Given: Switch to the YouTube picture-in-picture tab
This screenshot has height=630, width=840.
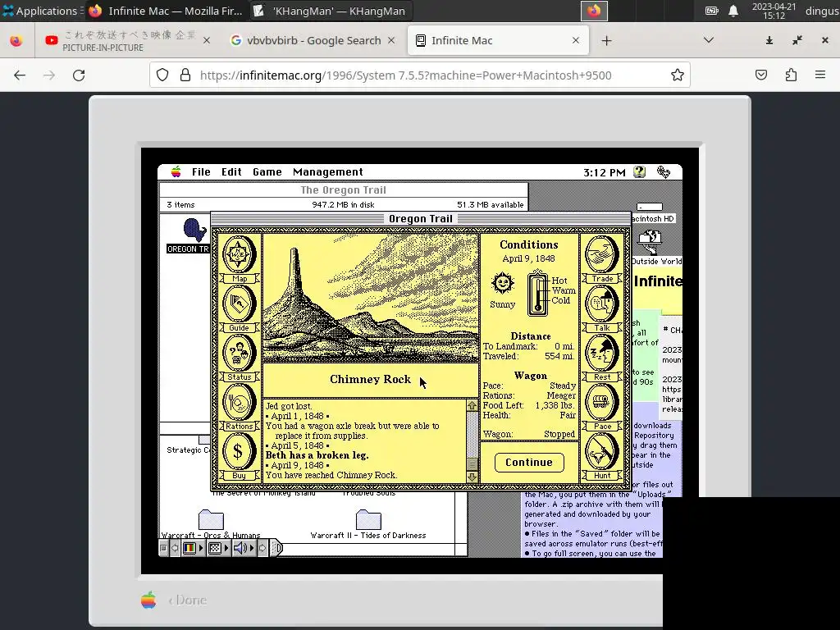Looking at the screenshot, I should pyautogui.click(x=127, y=40).
